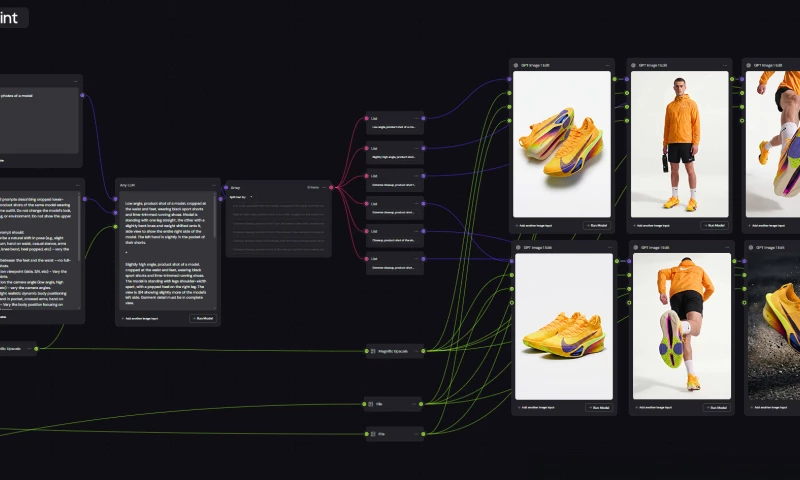The height and width of the screenshot is (480, 800).
Task: Select the shoe on gravel image
Action: coord(774,326)
